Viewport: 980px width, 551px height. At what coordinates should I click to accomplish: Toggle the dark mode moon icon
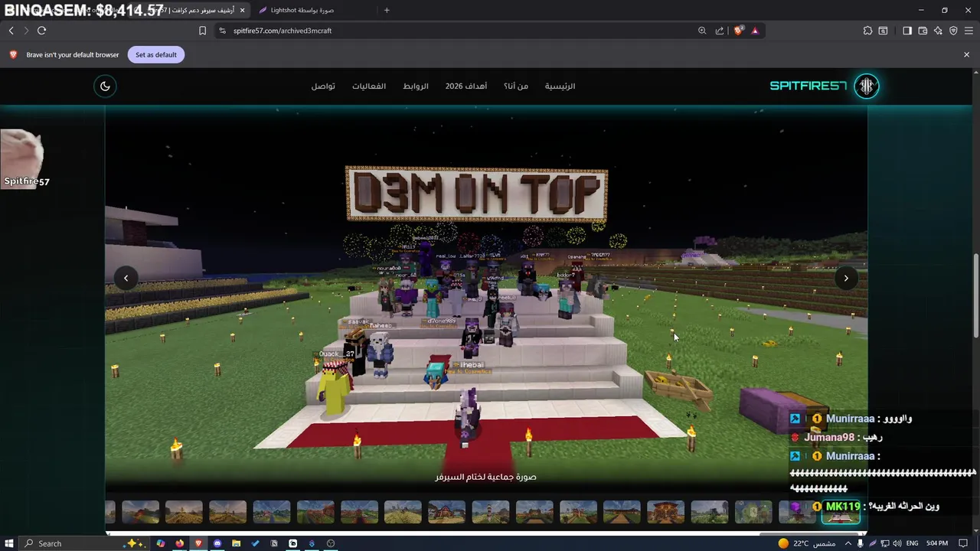(105, 86)
